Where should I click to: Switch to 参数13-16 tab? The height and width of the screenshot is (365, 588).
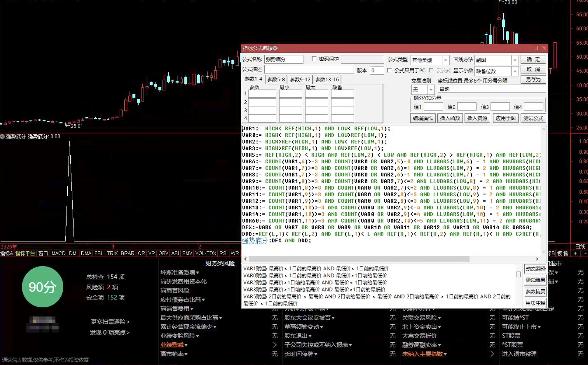click(327, 79)
